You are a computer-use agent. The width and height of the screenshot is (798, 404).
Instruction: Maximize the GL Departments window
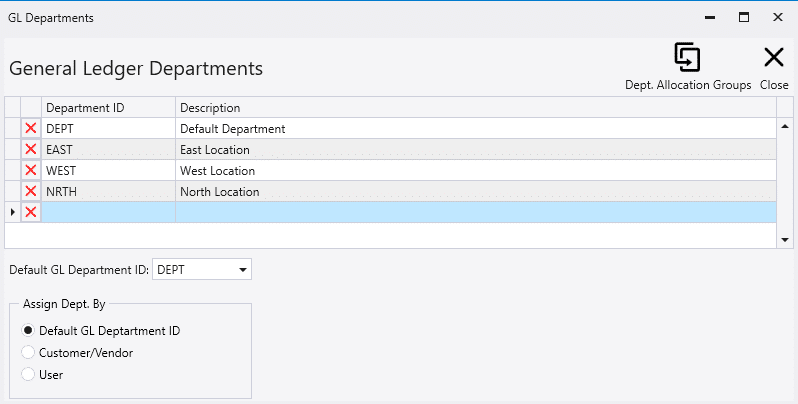click(x=743, y=17)
